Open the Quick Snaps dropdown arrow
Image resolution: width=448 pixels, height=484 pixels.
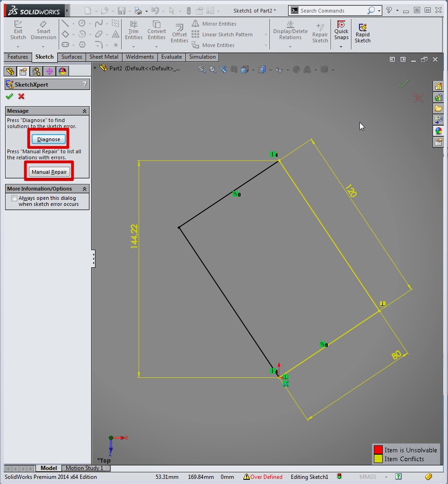coord(341,46)
